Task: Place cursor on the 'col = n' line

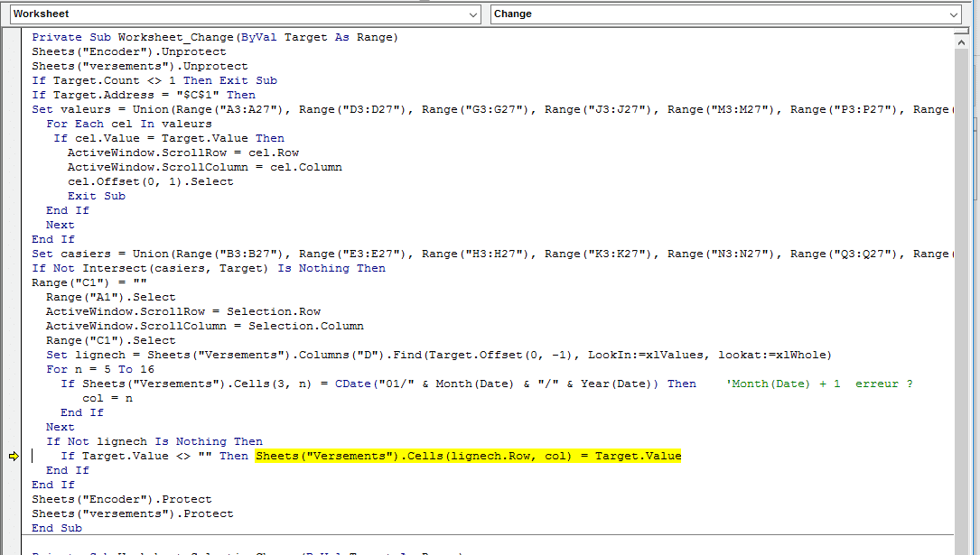Action: tap(107, 398)
